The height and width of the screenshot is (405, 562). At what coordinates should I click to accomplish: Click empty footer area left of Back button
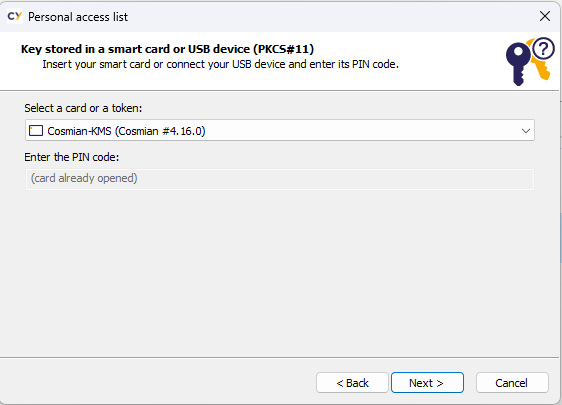tap(158, 382)
